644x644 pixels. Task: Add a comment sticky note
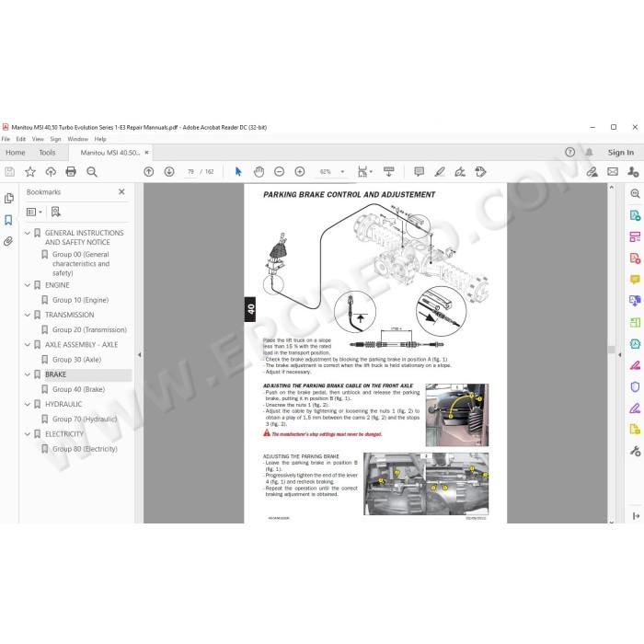[419, 172]
